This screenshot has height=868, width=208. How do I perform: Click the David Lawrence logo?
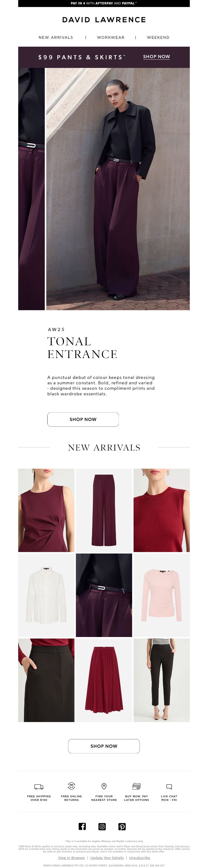[x=104, y=20]
